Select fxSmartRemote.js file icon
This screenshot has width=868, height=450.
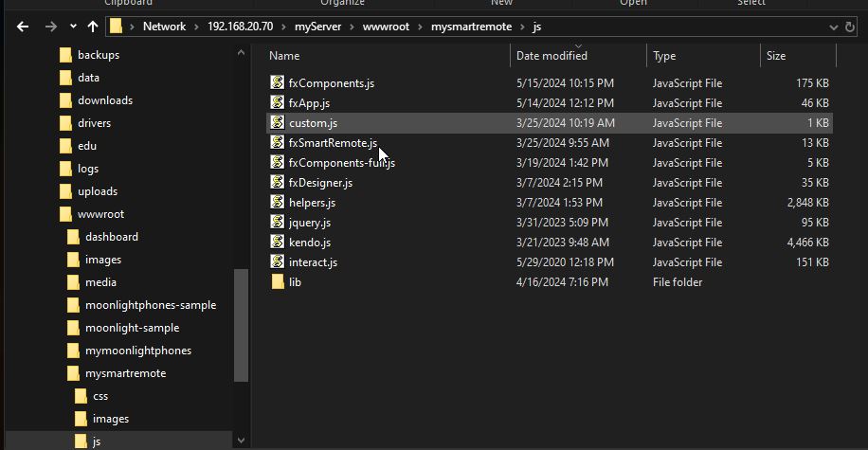[x=278, y=142]
